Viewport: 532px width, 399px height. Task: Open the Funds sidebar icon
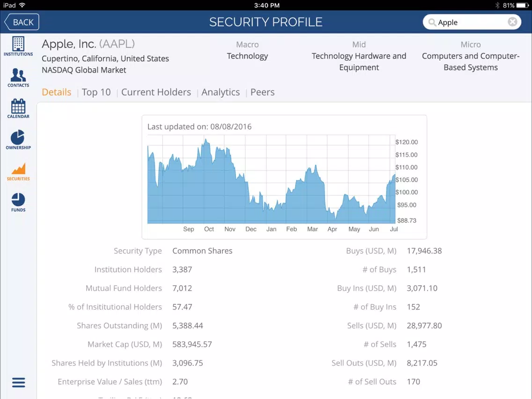tap(18, 203)
